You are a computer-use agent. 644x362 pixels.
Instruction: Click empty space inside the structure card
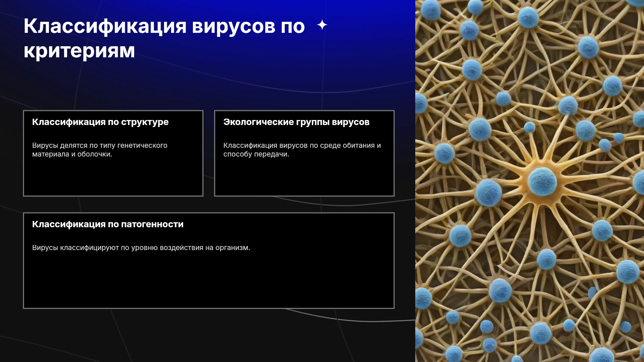(113, 178)
